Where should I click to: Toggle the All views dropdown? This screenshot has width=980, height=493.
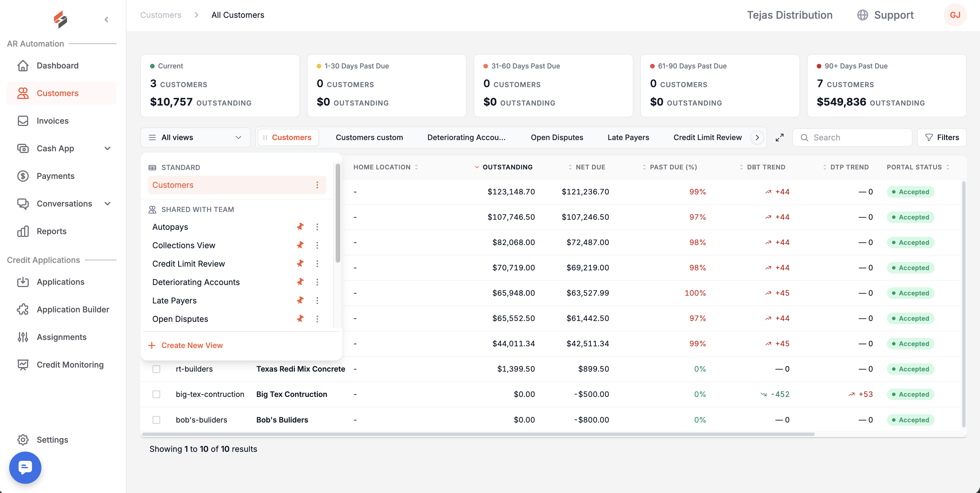195,137
